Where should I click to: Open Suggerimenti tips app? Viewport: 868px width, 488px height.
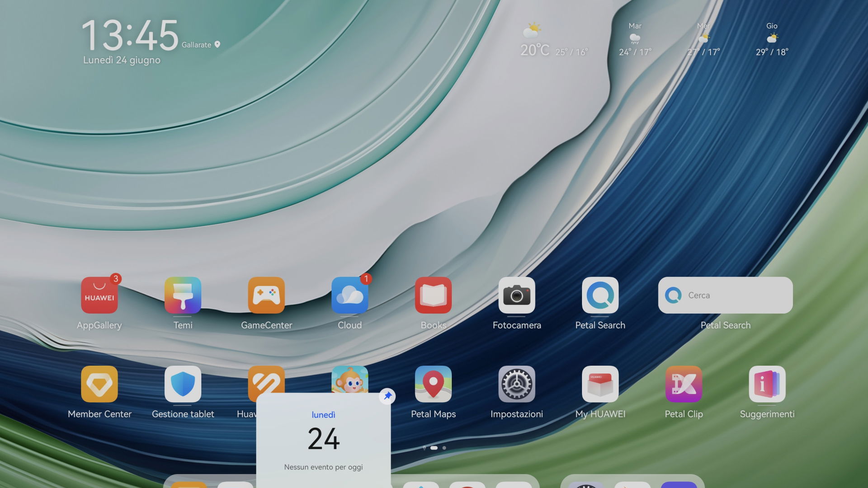point(767,384)
